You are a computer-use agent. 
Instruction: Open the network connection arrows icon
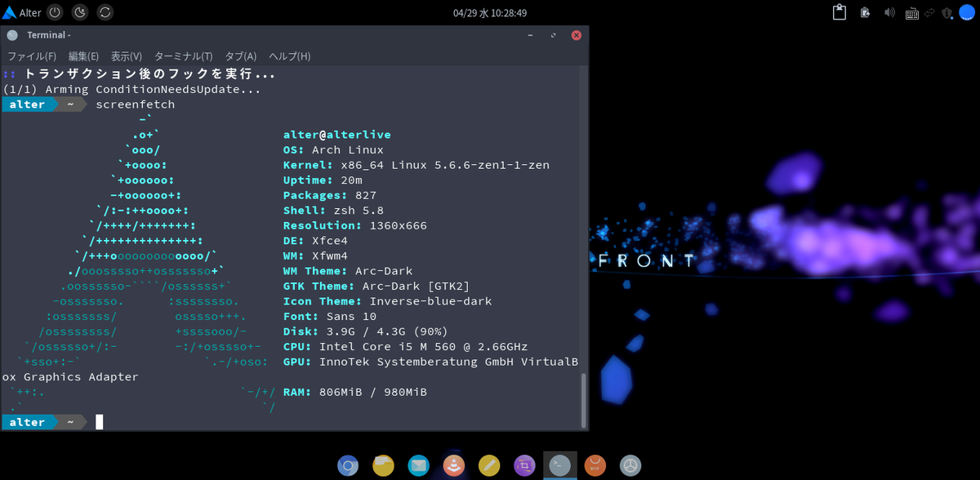[x=929, y=13]
